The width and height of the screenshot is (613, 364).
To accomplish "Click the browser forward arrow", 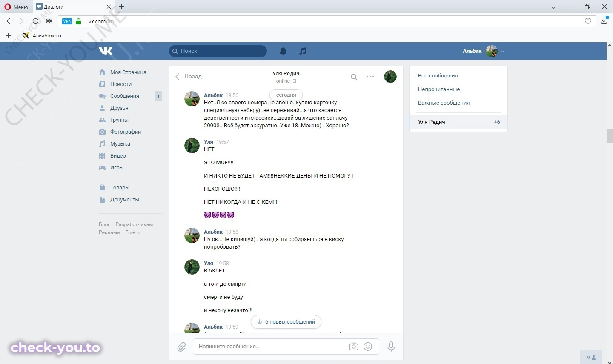I will point(22,21).
